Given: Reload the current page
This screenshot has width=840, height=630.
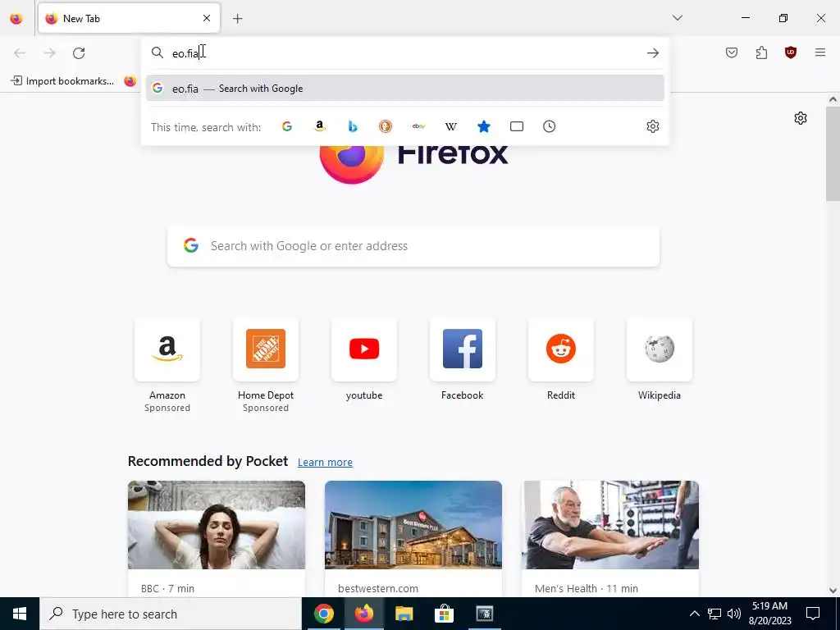Looking at the screenshot, I should coord(79,53).
